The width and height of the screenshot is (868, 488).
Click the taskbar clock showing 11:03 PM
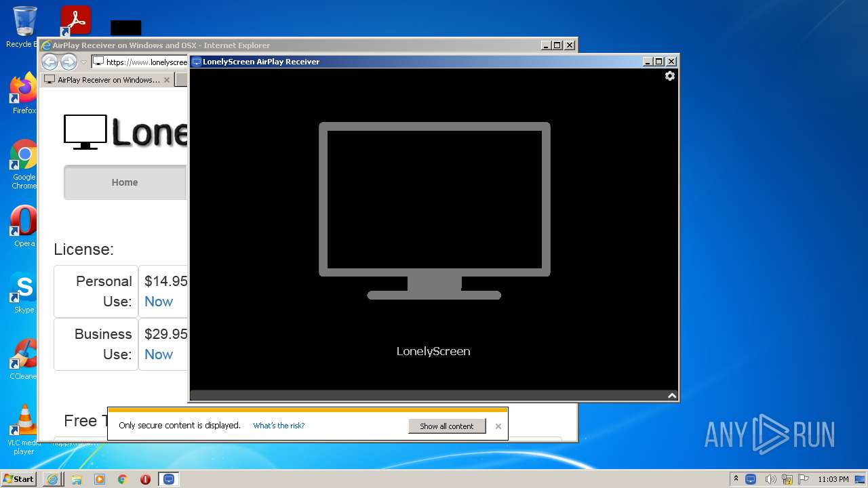point(833,479)
